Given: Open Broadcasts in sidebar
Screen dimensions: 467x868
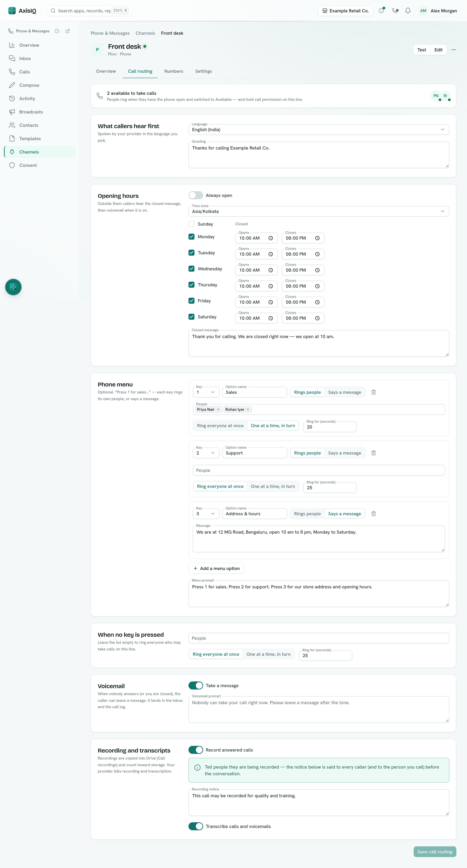Looking at the screenshot, I should 40,112.
